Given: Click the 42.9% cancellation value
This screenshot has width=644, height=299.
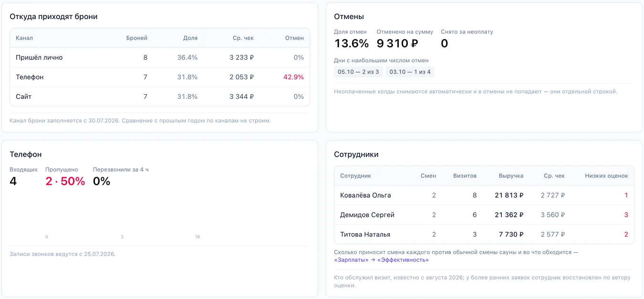Looking at the screenshot, I should tap(293, 77).
